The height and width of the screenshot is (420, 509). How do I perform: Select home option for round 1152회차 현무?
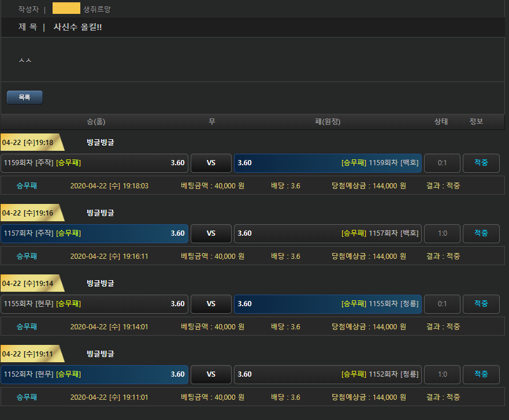[x=94, y=374]
